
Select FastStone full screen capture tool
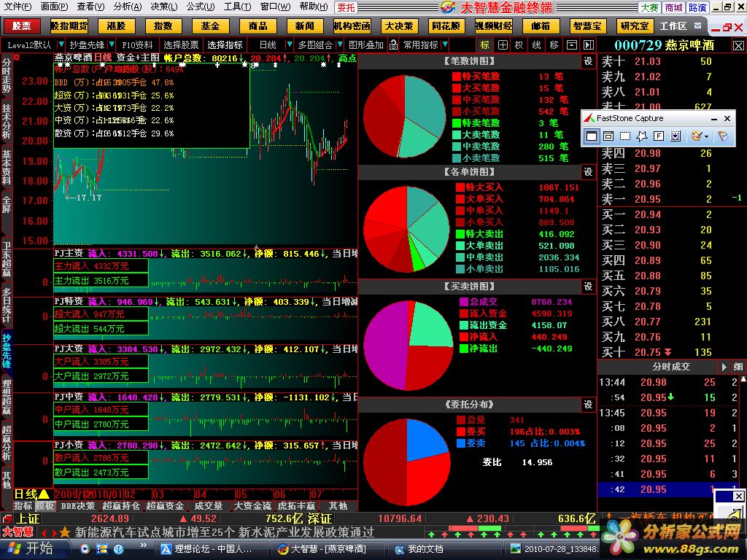coord(659,136)
